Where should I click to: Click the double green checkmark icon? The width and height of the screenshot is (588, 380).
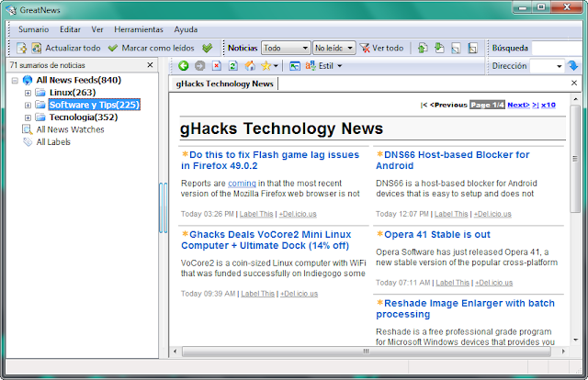(x=207, y=48)
